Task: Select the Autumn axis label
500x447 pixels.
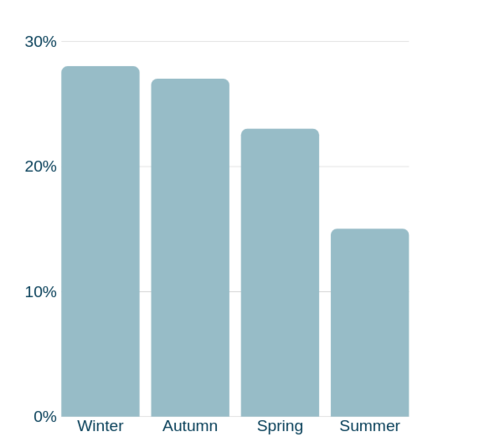Action: click(x=190, y=426)
